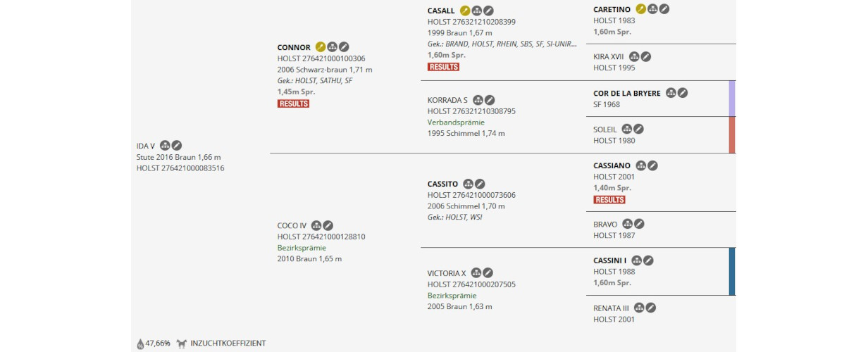Open the RESULTS button under CONNOR

tap(293, 103)
